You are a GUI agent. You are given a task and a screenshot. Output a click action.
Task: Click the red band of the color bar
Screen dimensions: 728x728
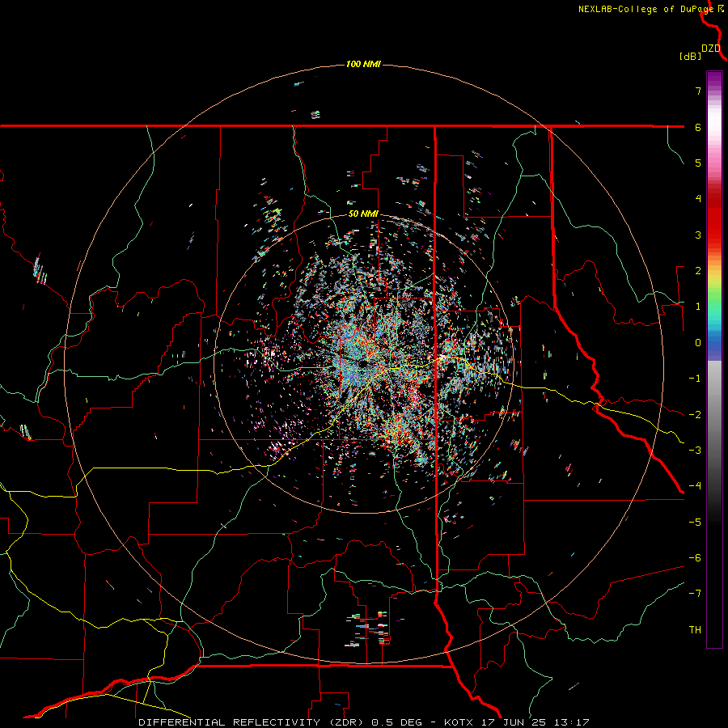click(x=714, y=223)
